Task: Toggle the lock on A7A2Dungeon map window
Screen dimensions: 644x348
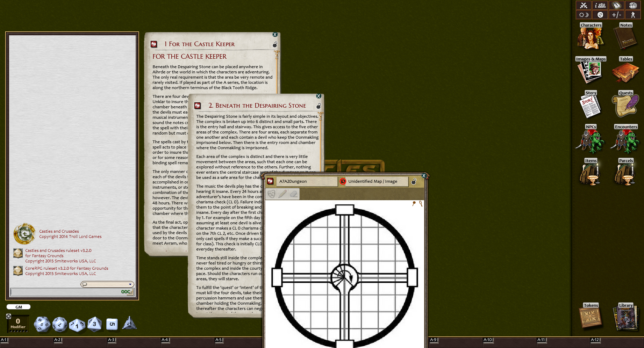Action: (414, 181)
